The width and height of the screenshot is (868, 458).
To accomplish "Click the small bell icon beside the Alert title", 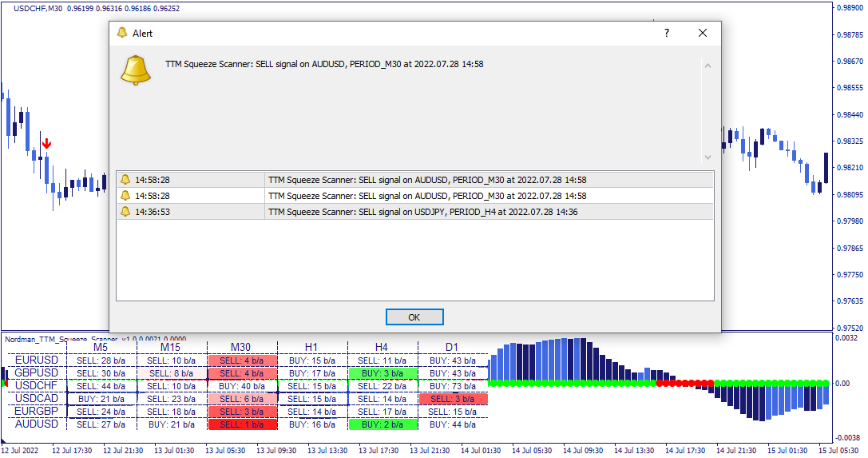I will 122,34.
